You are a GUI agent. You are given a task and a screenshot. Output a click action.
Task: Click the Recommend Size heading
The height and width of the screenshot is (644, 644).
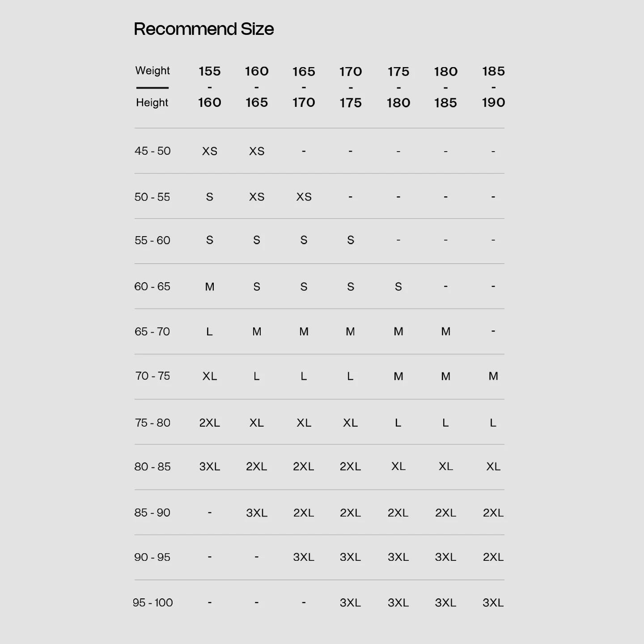204,29
